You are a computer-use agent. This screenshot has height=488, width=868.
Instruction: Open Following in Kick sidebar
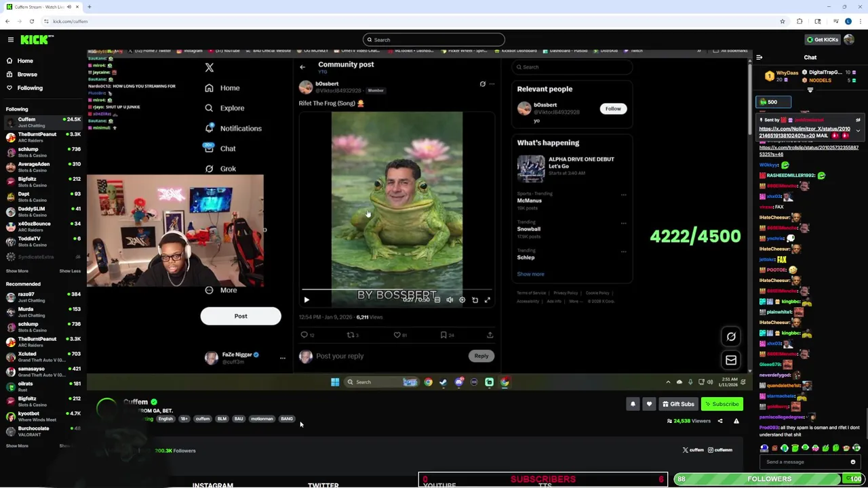point(30,88)
